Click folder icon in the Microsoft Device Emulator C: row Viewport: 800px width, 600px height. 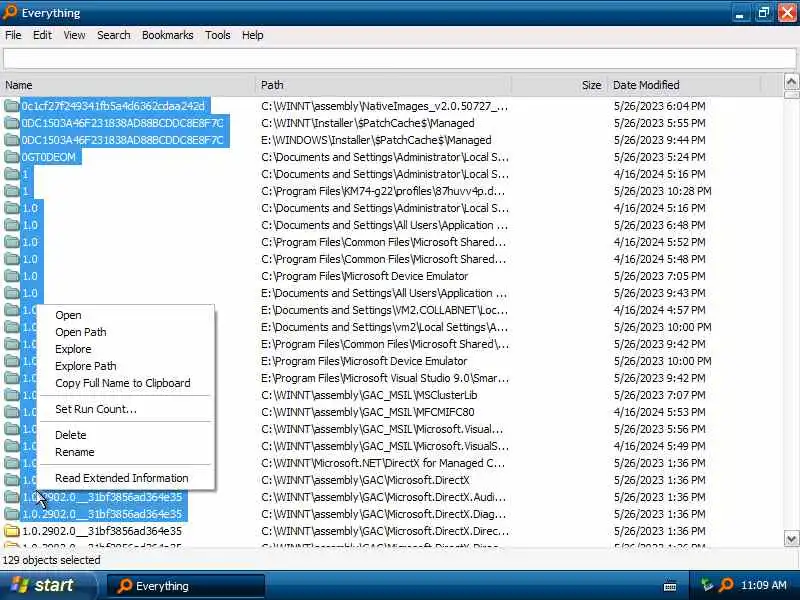click(11, 276)
